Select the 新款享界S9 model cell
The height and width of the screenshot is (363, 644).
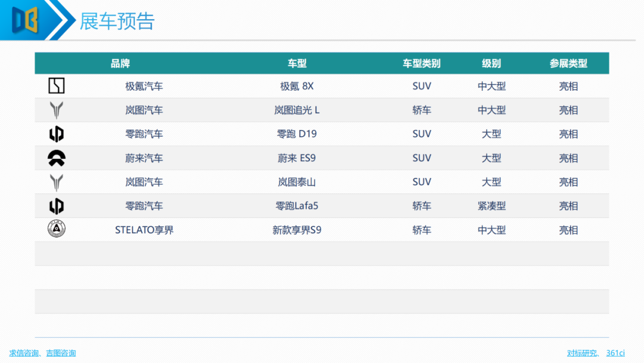(x=297, y=230)
